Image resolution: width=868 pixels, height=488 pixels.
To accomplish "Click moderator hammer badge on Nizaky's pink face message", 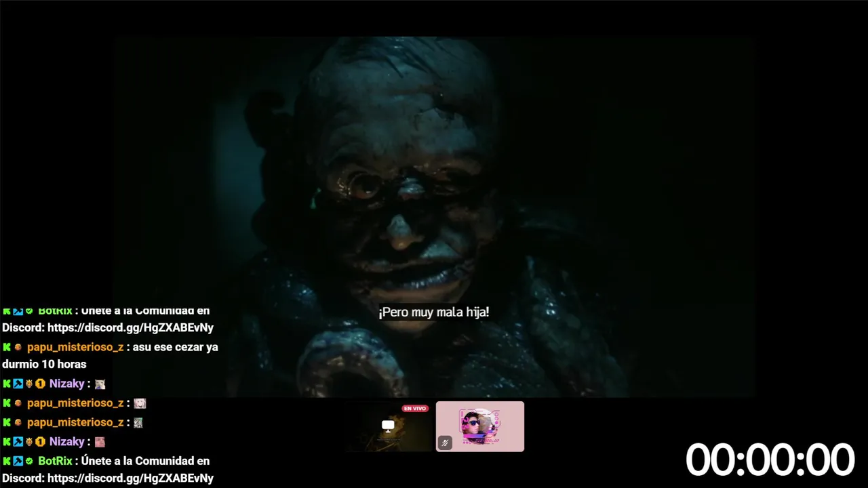I will pyautogui.click(x=18, y=441).
